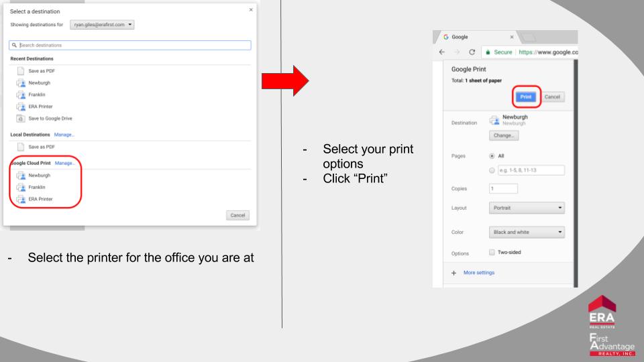Screen dimensions: 644x362
Task: Enable the Two-sided checkbox
Action: point(492,253)
